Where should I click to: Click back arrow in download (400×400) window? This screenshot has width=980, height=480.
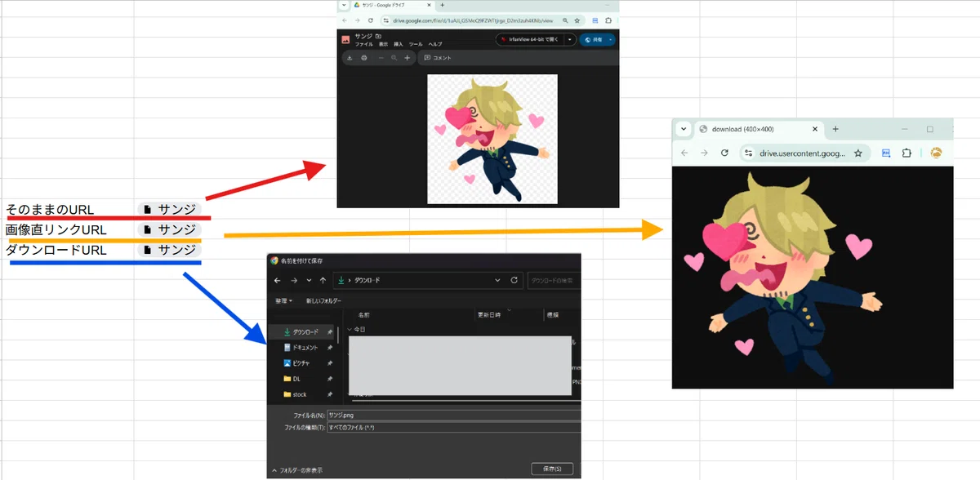[684, 153]
